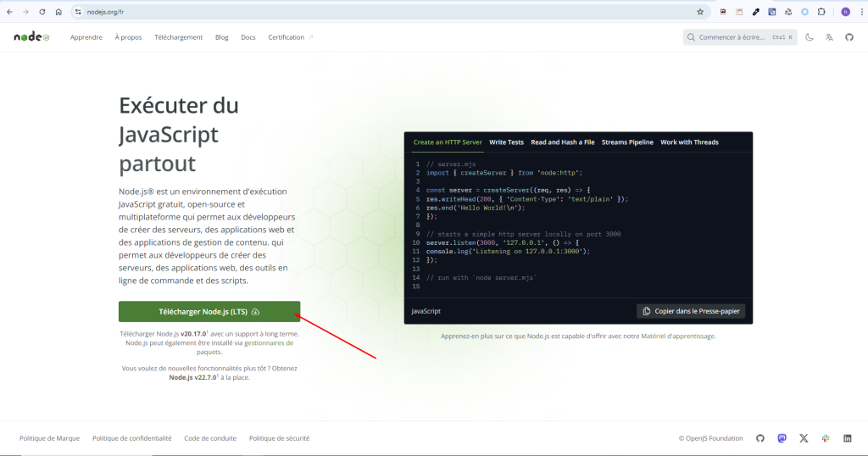Click the browser forward arrow
868x456 pixels.
(x=25, y=12)
